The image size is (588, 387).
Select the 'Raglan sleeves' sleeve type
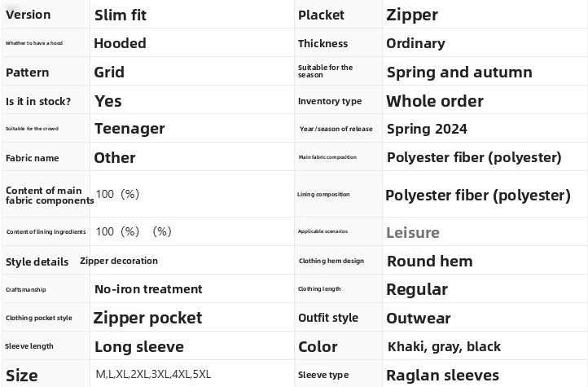(442, 375)
